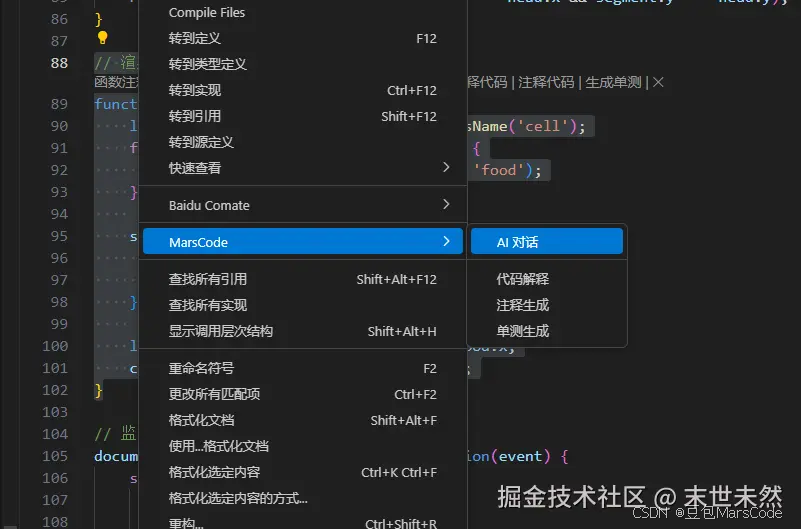Click line number 108 in the gutter
This screenshot has height=529, width=801.
point(55,522)
